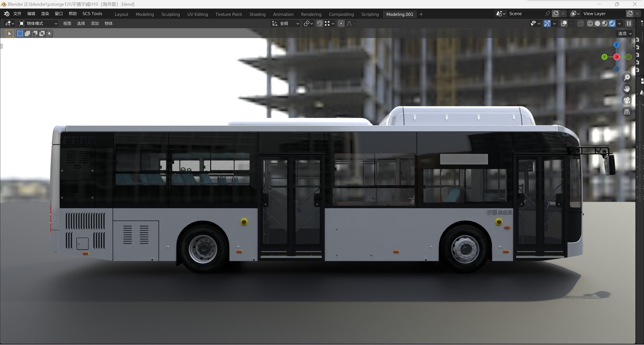The image size is (644, 345).
Task: Toggle show gizmos button
Action: 547,23
